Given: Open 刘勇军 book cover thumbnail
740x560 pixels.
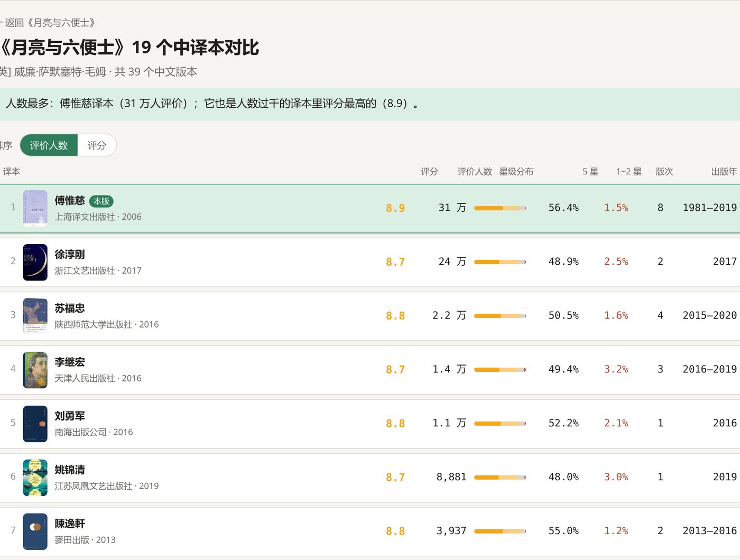Looking at the screenshot, I should coord(35,424).
